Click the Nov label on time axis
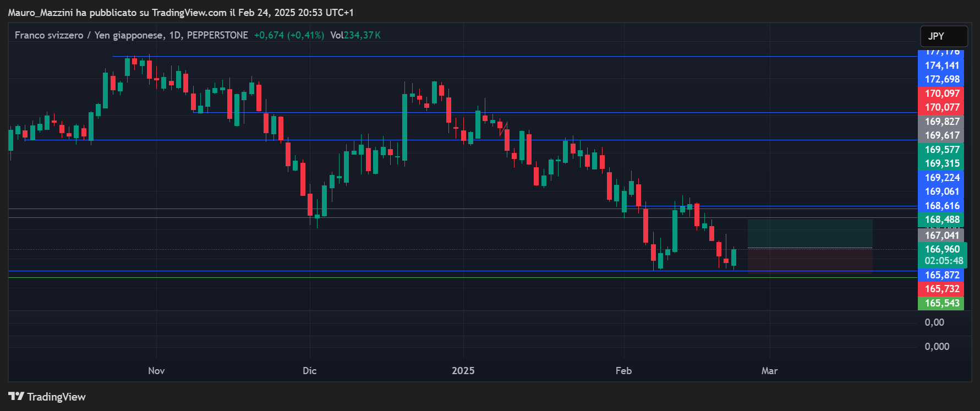Image resolution: width=980 pixels, height=411 pixels. click(156, 371)
